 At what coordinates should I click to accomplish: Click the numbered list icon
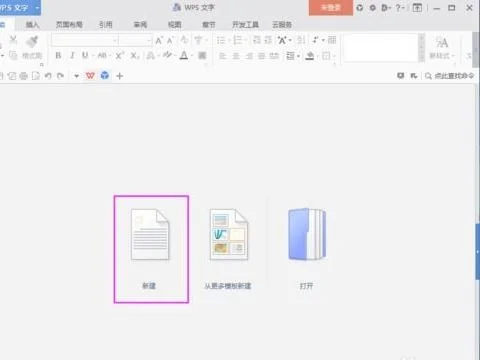tap(238, 40)
